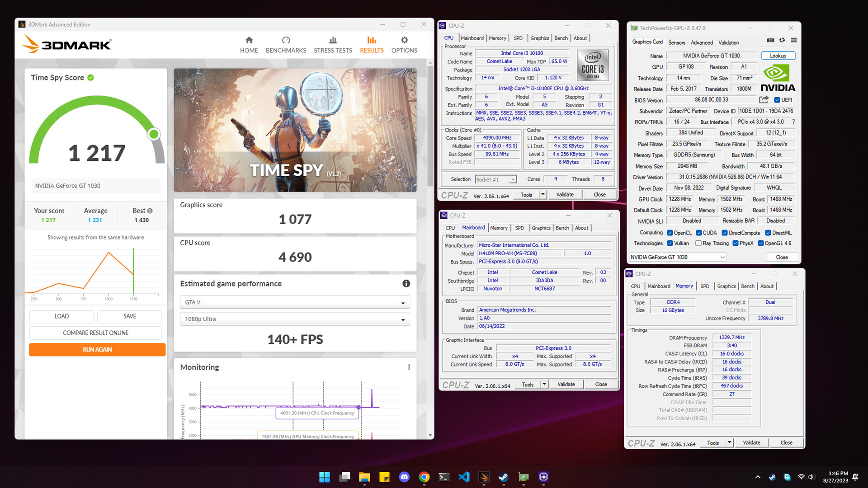
Task: Toggle CUDA checkbox in GPU-Z
Action: [x=699, y=233]
